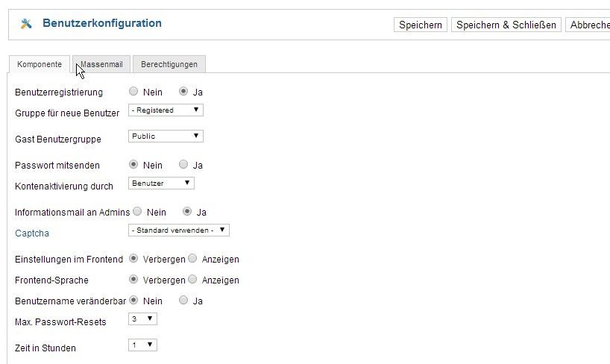Click the Benutzerkonfiguration tools icon
Viewport: 610px width, 364px height.
click(26, 24)
